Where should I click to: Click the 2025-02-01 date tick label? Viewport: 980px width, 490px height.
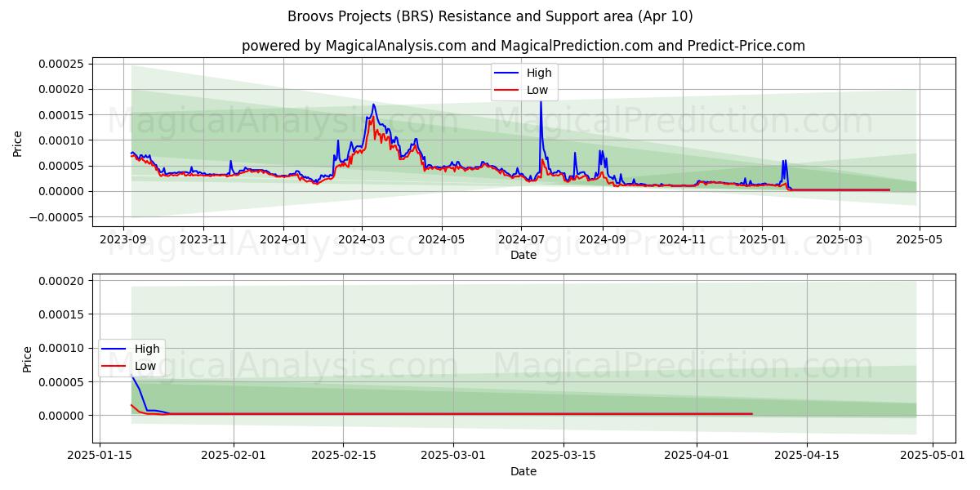(x=234, y=454)
